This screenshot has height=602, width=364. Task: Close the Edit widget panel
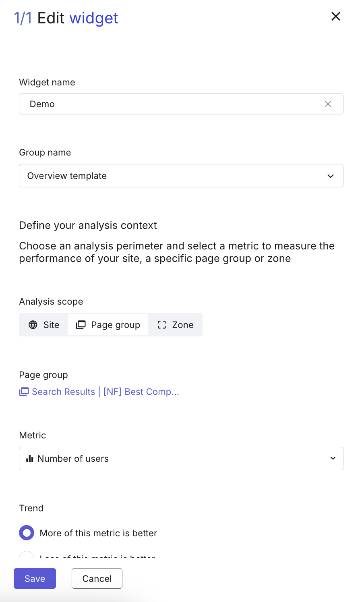coord(336,16)
